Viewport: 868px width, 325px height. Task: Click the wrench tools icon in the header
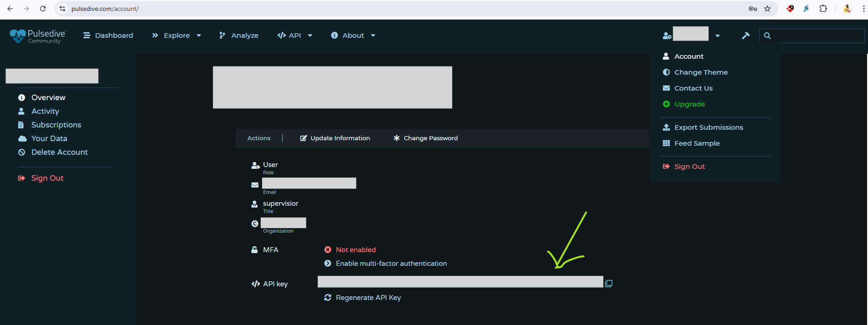(746, 36)
